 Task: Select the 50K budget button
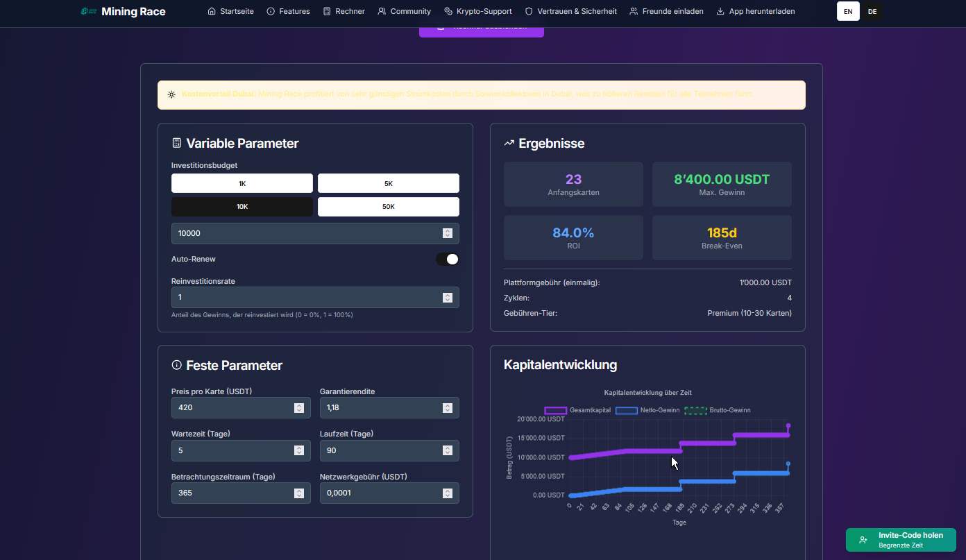pos(389,207)
